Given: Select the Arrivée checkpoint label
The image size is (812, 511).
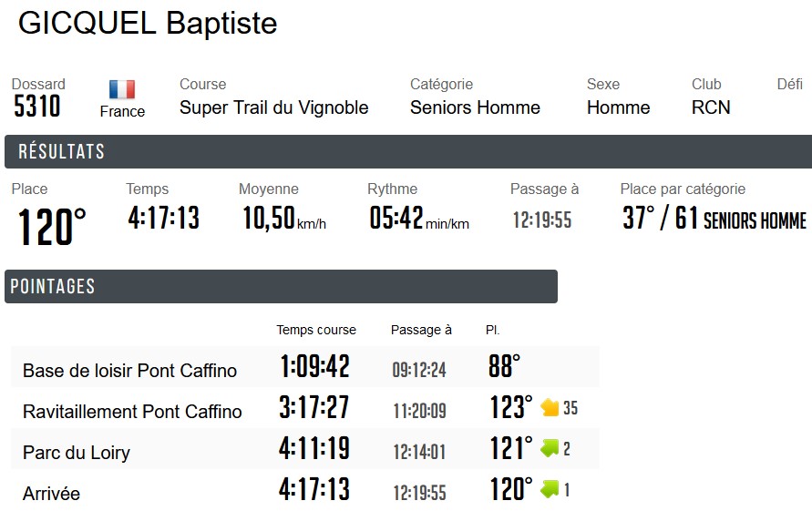Looking at the screenshot, I should 51,494.
